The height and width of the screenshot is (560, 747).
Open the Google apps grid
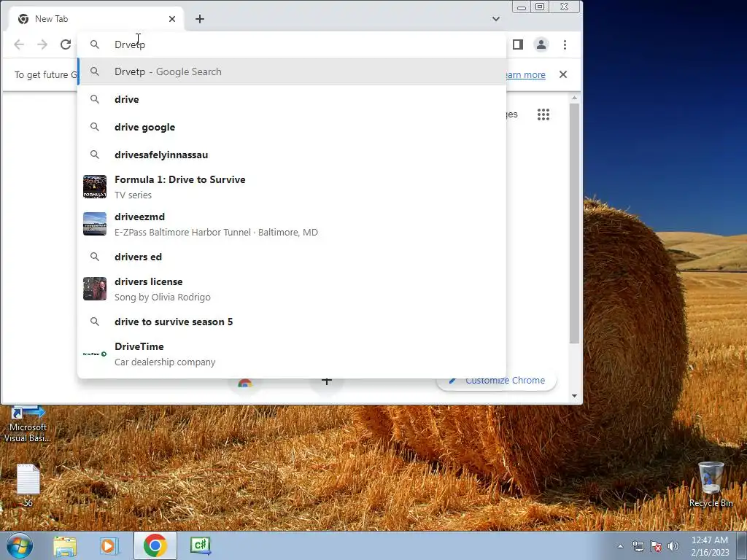tap(543, 114)
